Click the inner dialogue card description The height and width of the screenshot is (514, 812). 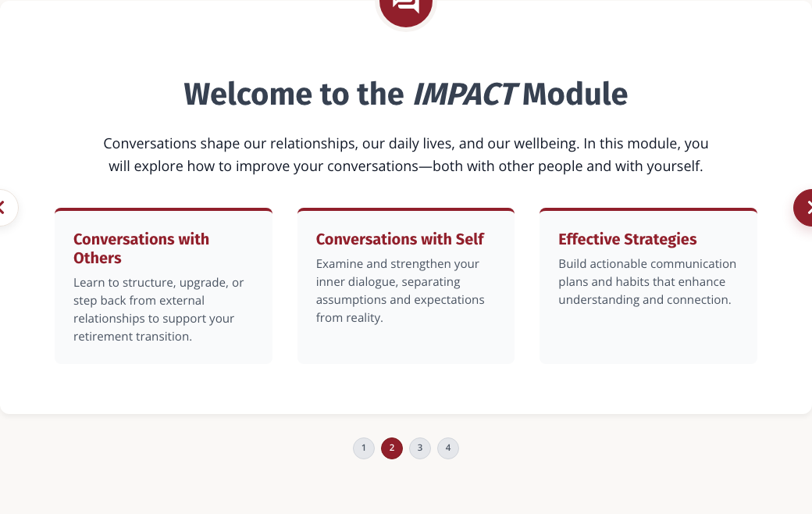point(401,291)
